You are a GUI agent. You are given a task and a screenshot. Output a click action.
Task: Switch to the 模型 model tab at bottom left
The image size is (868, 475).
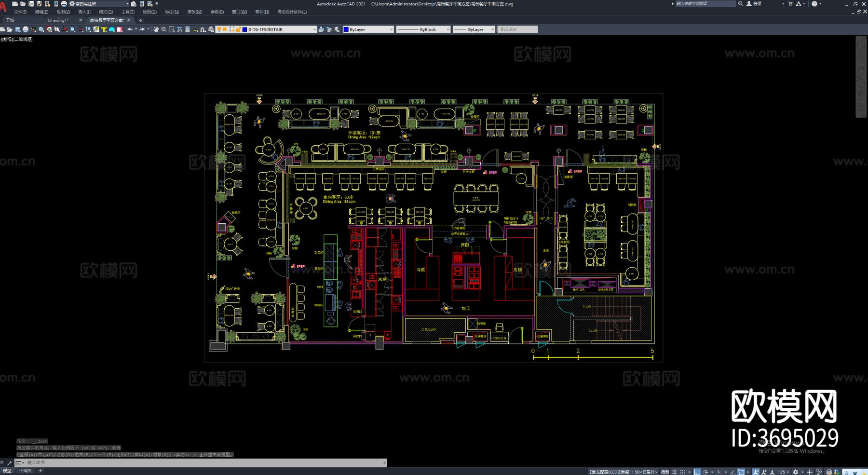pyautogui.click(x=7, y=471)
